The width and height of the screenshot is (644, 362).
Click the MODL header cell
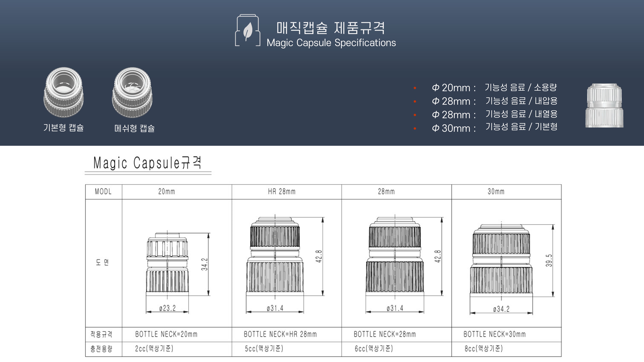click(103, 192)
